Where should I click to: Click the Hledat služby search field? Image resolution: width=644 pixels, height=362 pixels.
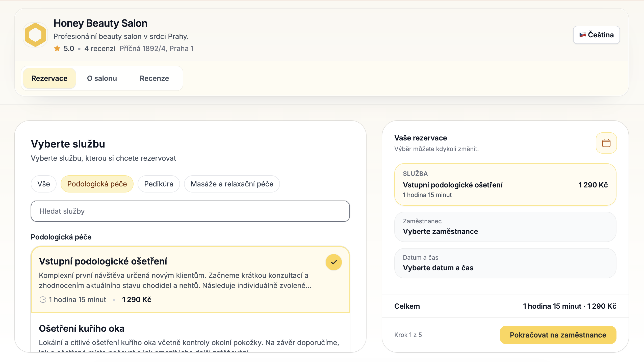click(x=190, y=211)
